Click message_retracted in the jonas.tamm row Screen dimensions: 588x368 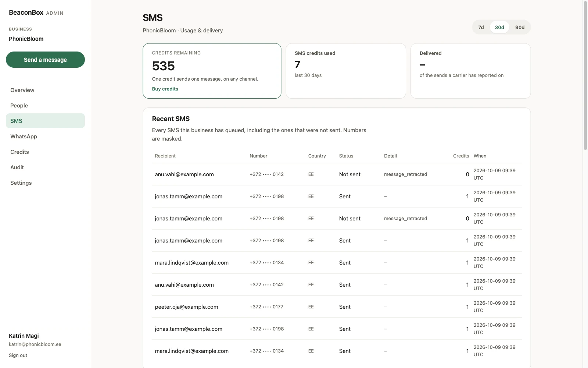406,219
